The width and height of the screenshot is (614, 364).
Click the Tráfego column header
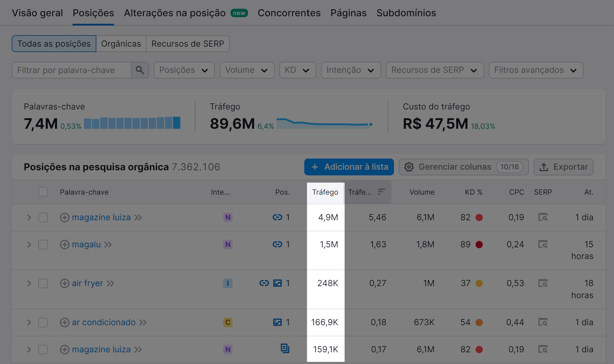(325, 192)
